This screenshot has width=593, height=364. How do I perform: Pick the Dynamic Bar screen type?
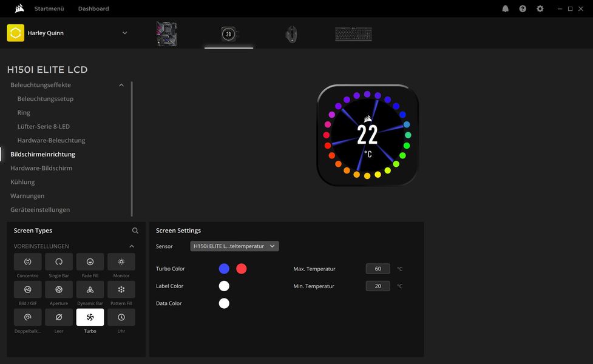90,289
